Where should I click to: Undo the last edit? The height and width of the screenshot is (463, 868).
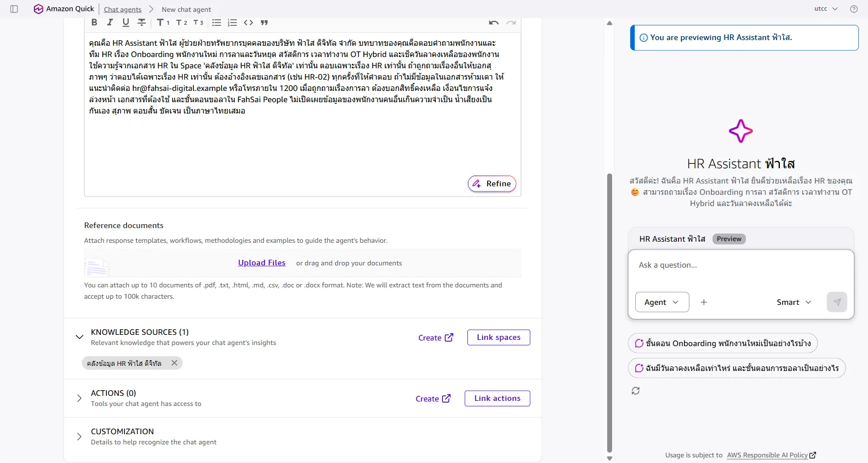coord(494,23)
